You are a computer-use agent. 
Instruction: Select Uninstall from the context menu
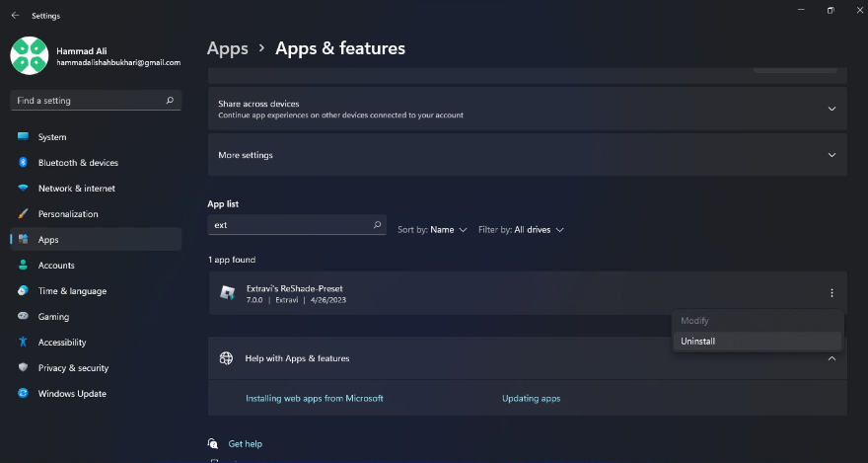(698, 342)
